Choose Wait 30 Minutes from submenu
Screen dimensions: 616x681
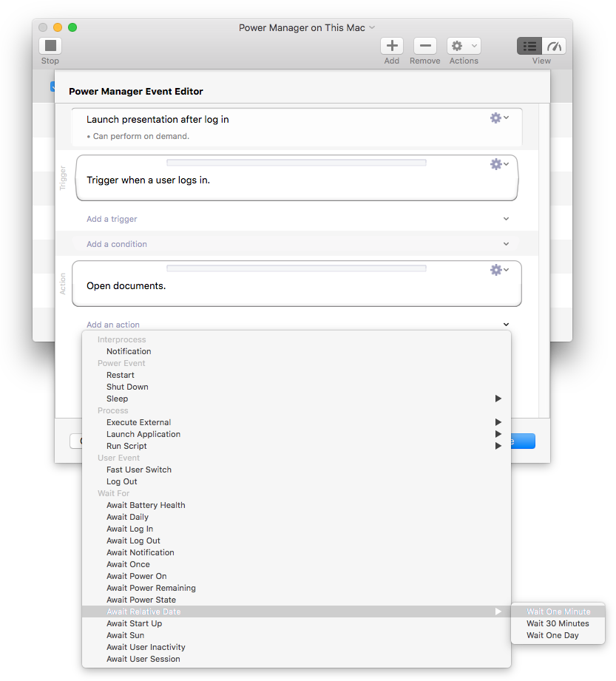pos(558,623)
